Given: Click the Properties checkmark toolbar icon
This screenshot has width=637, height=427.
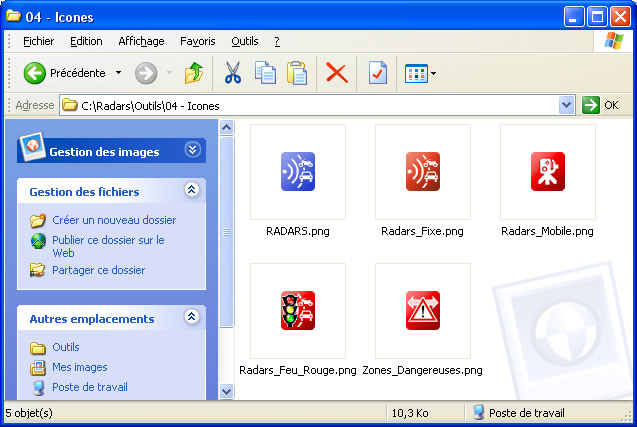Looking at the screenshot, I should click(377, 73).
